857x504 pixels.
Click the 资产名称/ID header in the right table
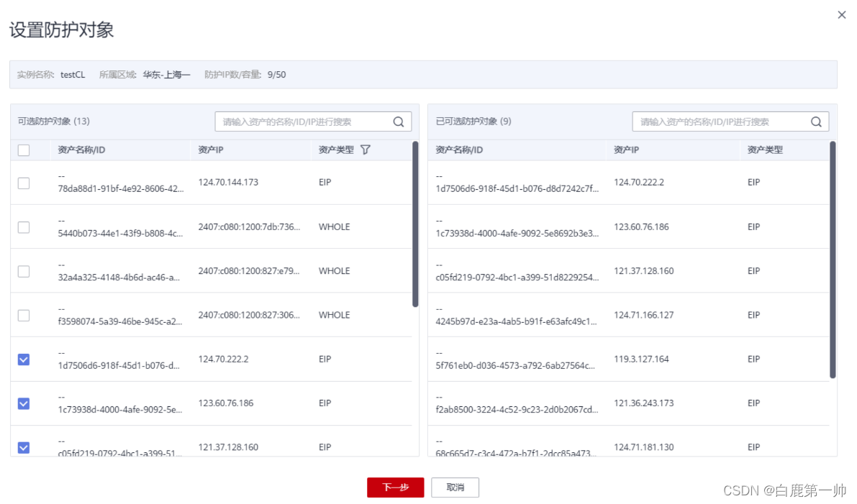(459, 150)
